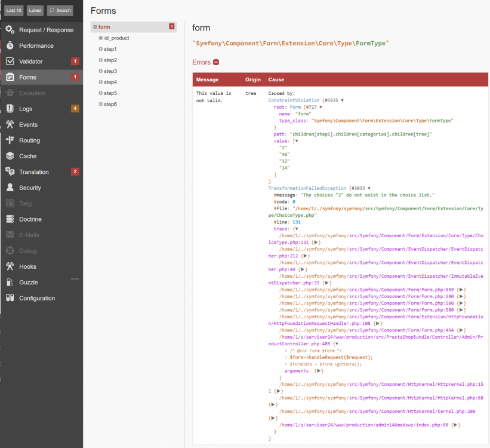Click the Security user icon
The image size is (490, 448).
point(10,188)
